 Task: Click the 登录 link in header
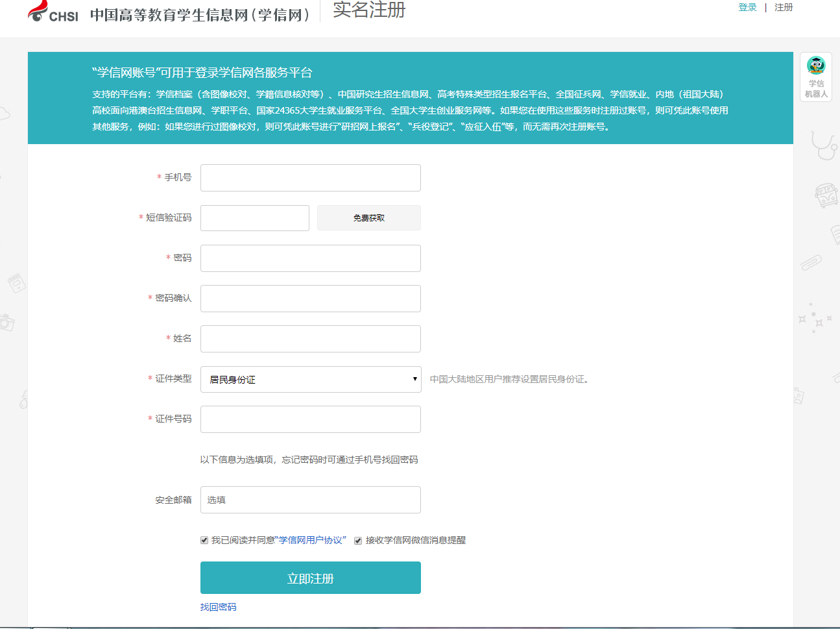point(747,8)
